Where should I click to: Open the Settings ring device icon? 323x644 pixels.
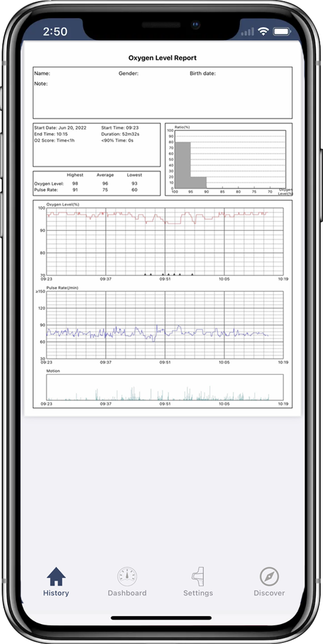(198, 577)
